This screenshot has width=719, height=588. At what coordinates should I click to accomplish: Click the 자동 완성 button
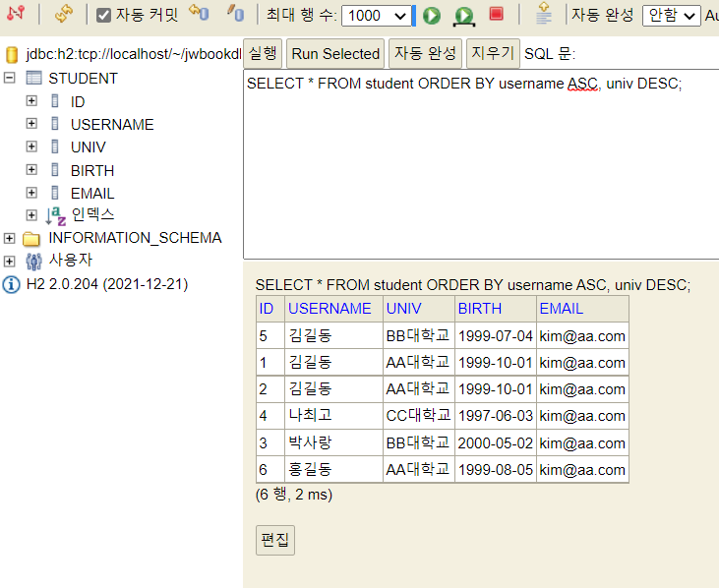[425, 54]
